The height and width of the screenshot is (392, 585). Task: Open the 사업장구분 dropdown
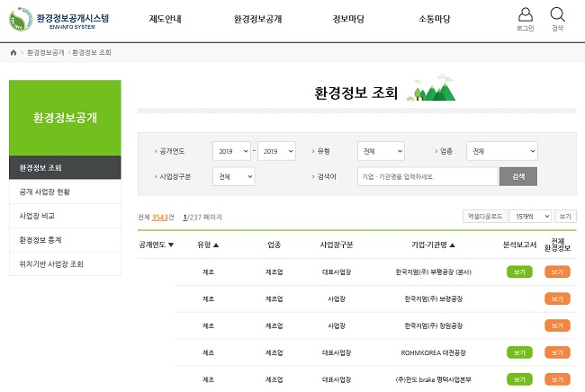[x=233, y=176]
